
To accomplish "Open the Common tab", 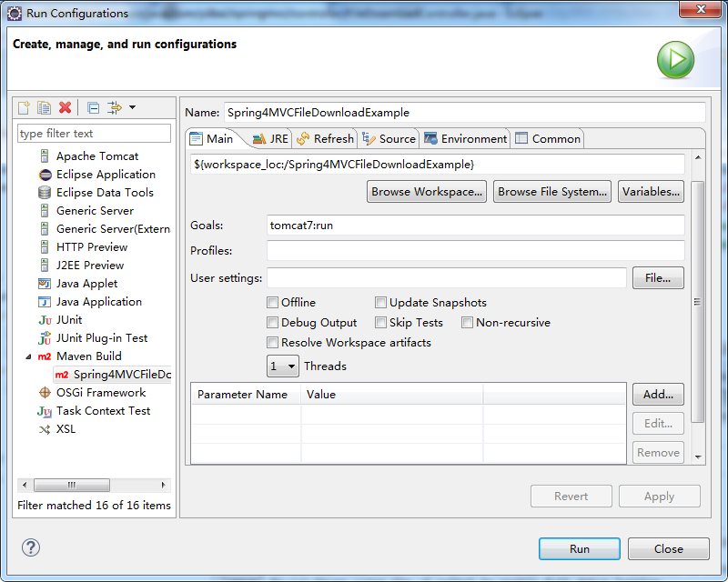I will 548,139.
